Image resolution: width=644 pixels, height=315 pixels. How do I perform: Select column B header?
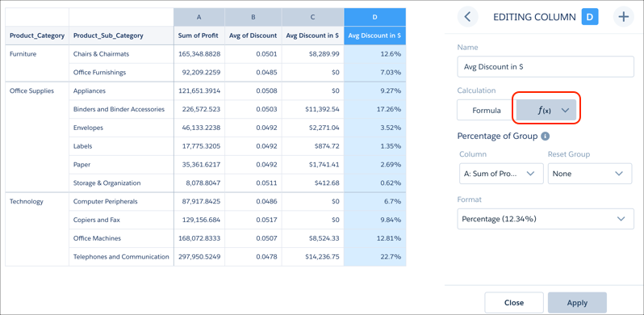253,17
